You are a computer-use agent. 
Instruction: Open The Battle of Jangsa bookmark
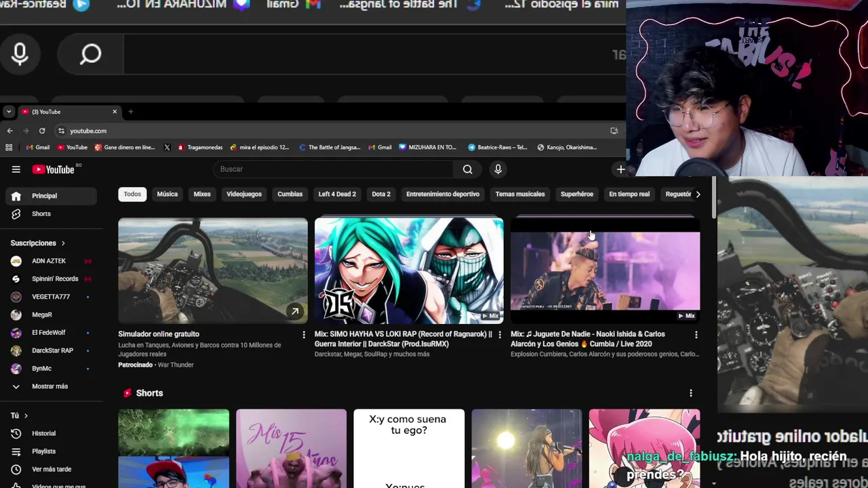tap(330, 147)
